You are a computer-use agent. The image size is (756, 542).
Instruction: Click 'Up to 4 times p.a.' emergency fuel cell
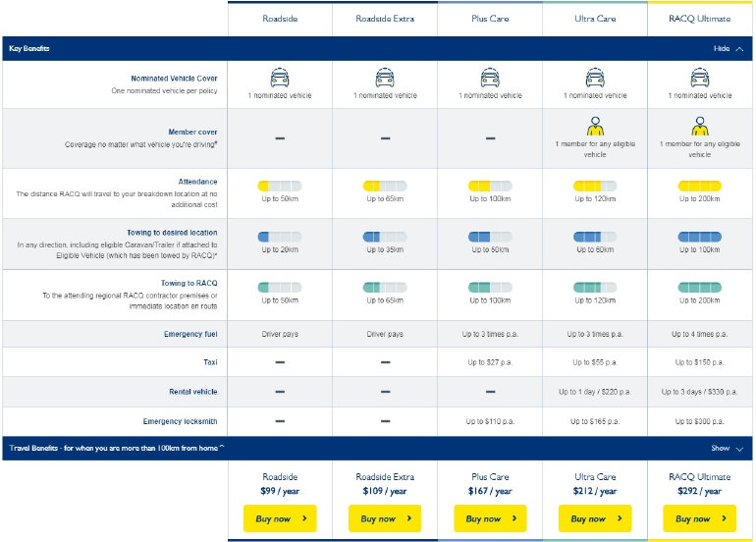[700, 334]
